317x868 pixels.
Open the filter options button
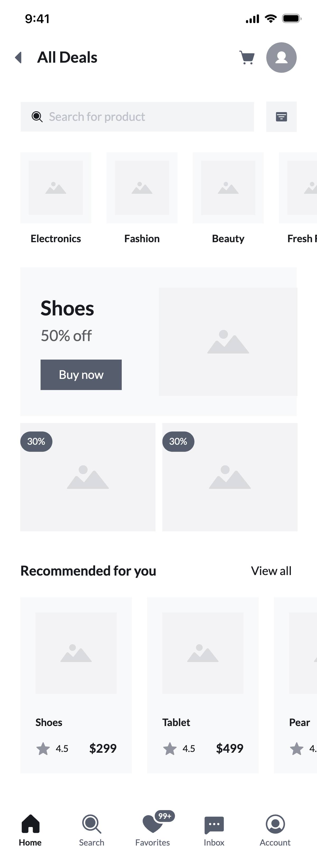click(x=281, y=117)
